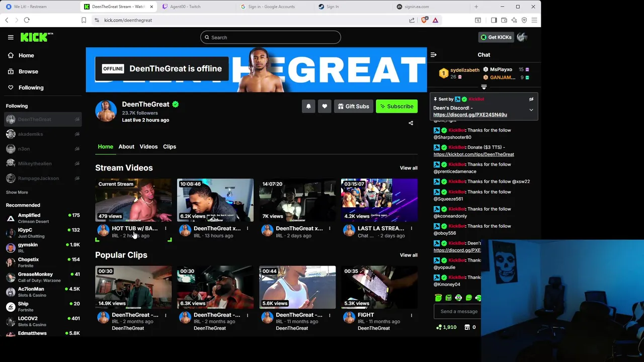View all Stream Videos
Screen dimensions: 644x362
[409, 168]
